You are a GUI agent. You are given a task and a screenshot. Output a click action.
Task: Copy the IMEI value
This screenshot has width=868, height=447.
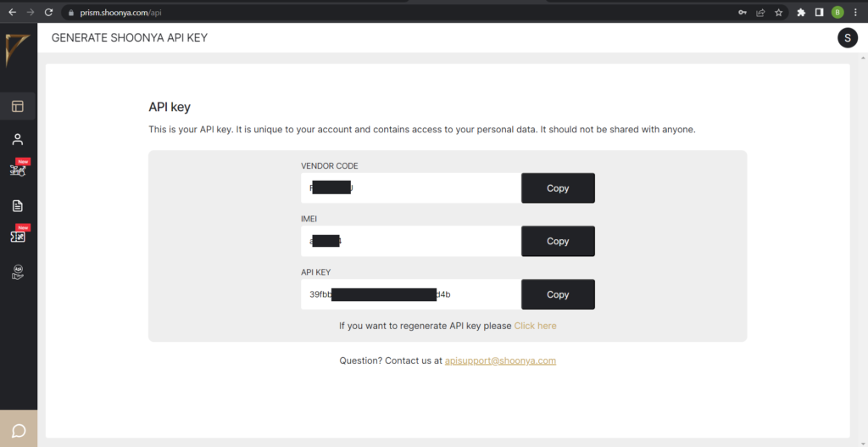[x=558, y=241]
